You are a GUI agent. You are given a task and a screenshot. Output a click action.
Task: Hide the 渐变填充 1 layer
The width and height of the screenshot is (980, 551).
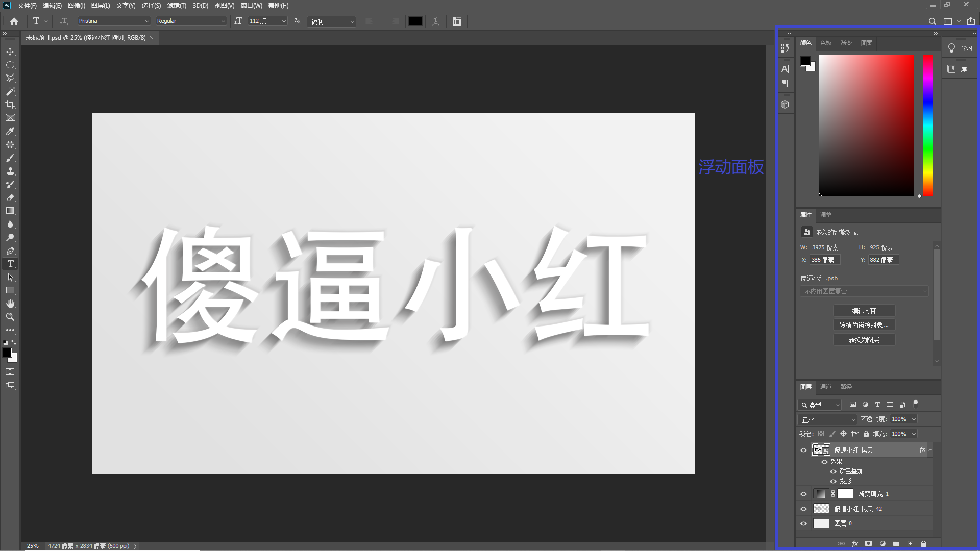[804, 493]
